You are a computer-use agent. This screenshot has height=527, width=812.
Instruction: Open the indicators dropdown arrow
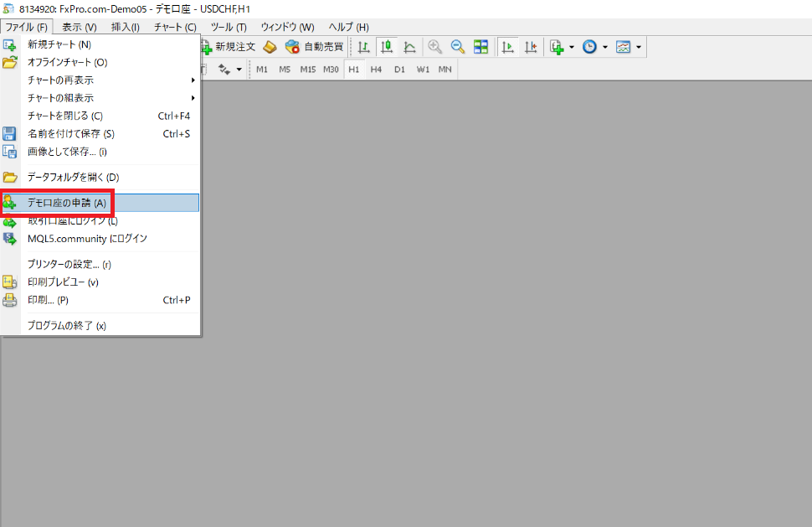572,47
